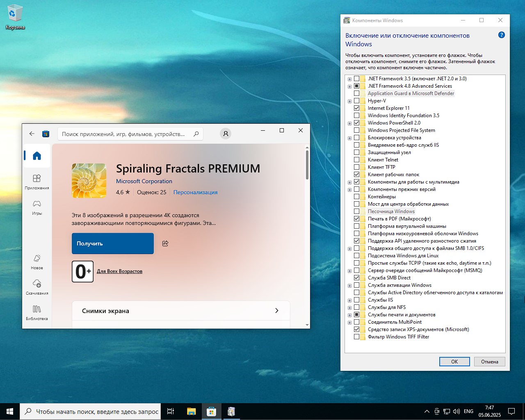
Task: Open Task View on taskbar
Action: point(171,411)
